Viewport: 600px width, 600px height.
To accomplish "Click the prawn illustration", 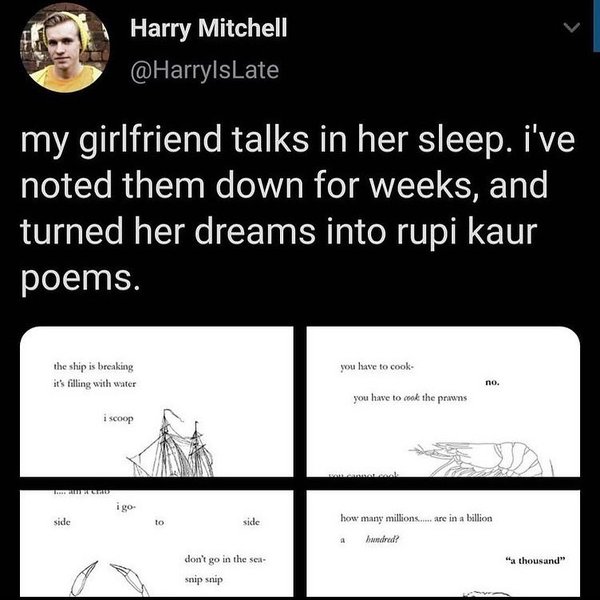I will pyautogui.click(x=480, y=457).
